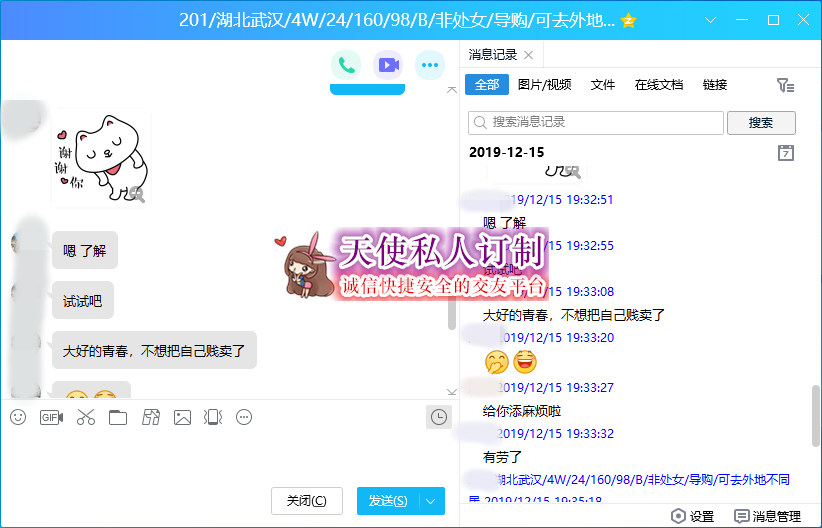Image resolution: width=822 pixels, height=528 pixels.
Task: Switch to the 在线文档 tab
Action: tap(659, 85)
